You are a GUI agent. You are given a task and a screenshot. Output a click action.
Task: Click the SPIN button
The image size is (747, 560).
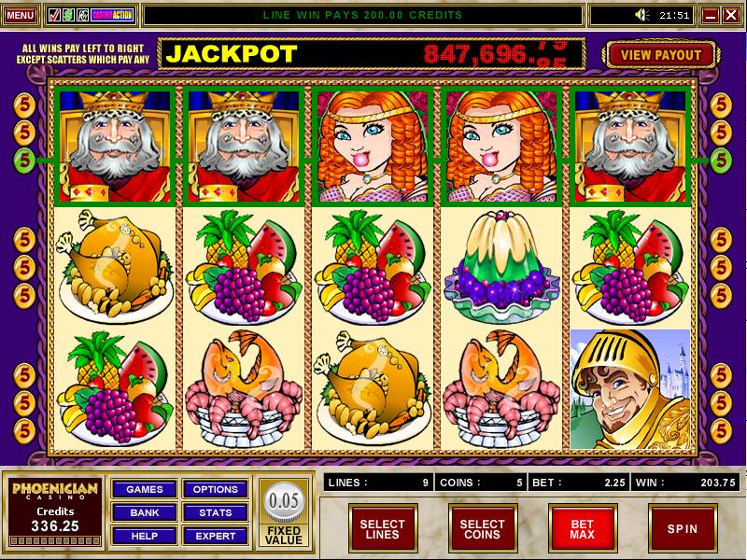tap(683, 529)
